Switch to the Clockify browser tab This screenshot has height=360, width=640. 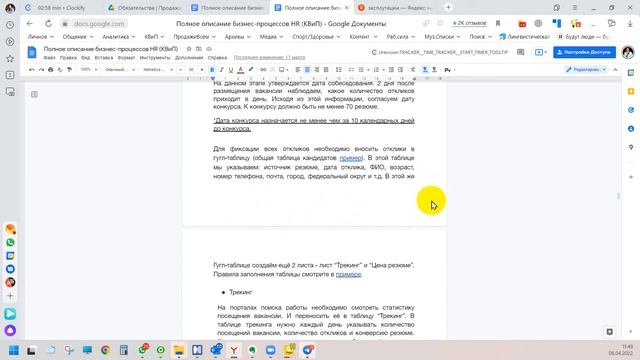tap(61, 8)
